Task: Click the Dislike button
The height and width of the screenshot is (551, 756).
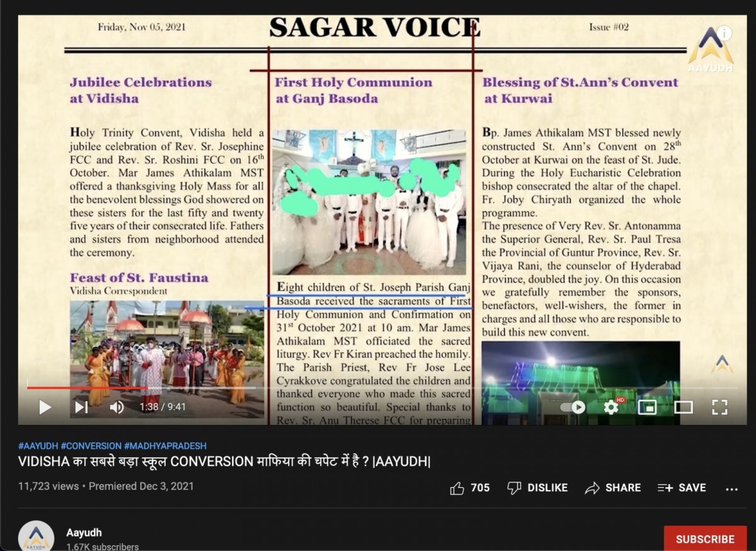Action: [537, 488]
